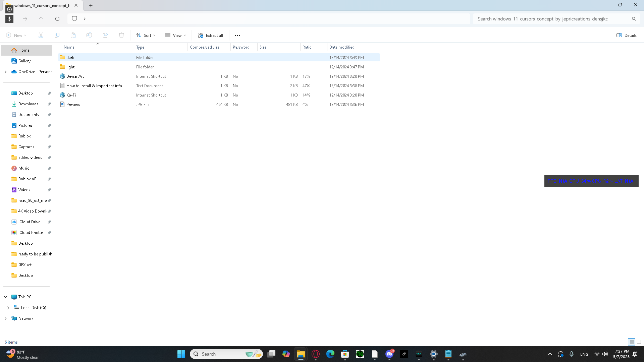This screenshot has width=644, height=362.
Task: Switch to large thumbnails view toggle
Action: point(639,342)
